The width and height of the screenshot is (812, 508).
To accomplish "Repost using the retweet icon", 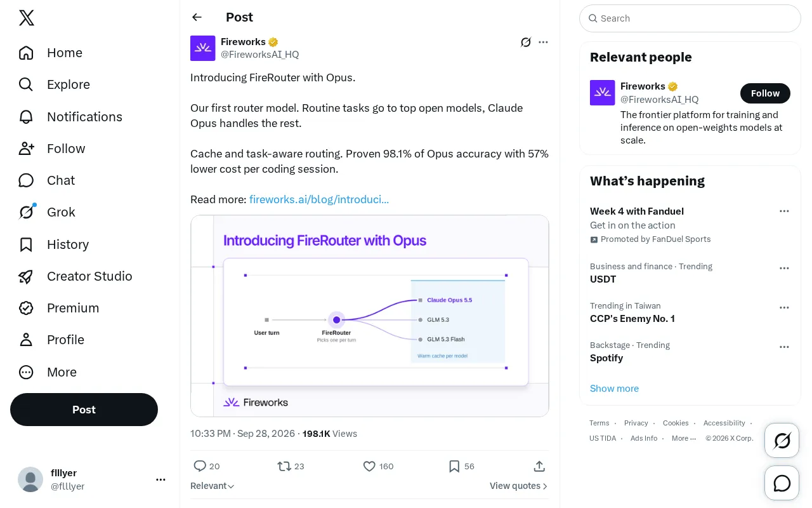I will tap(284, 466).
